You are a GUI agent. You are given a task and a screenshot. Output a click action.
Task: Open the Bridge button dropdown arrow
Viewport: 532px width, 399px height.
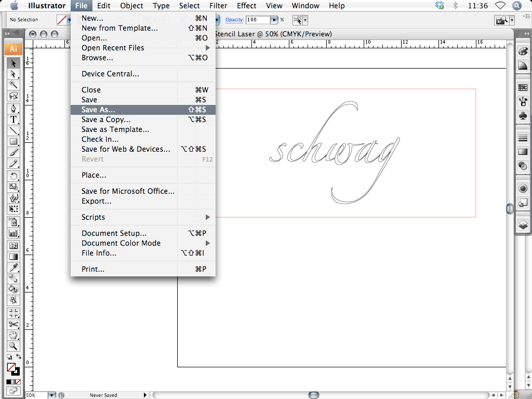click(x=512, y=21)
